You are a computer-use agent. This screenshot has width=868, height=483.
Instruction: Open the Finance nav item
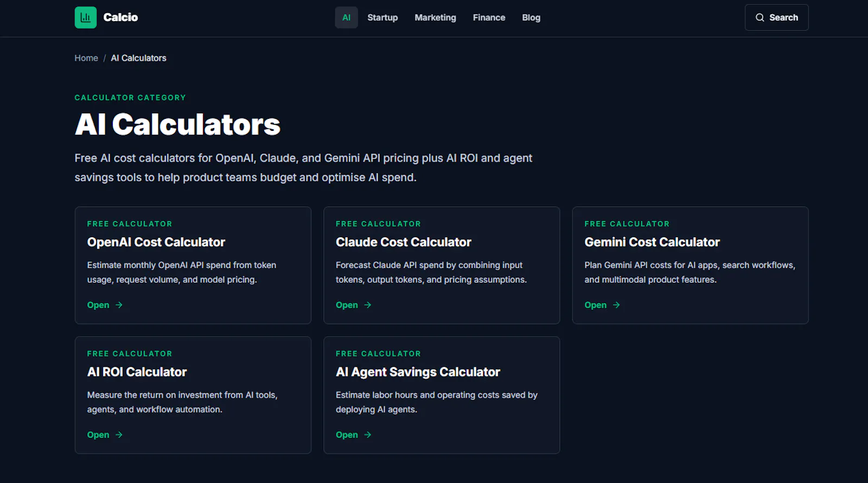[489, 17]
